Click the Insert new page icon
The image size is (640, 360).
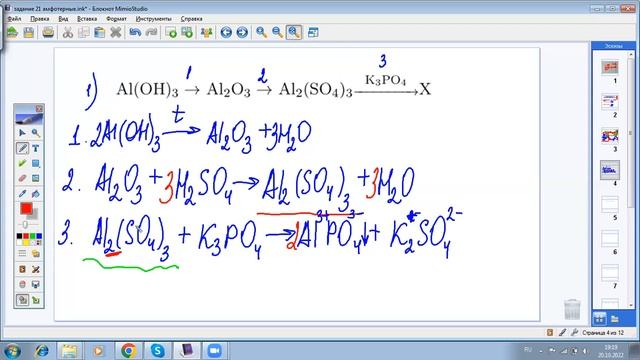coord(171,32)
